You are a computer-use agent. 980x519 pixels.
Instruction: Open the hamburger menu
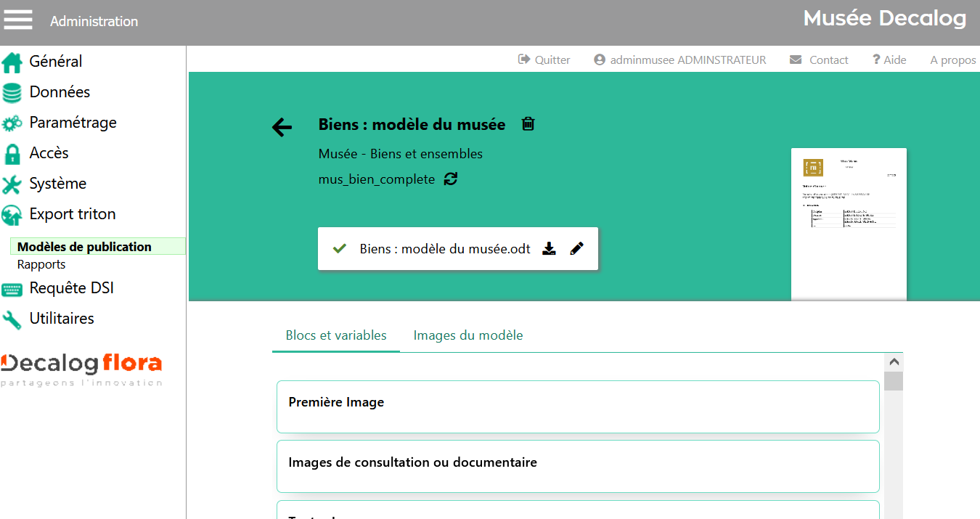tap(18, 20)
